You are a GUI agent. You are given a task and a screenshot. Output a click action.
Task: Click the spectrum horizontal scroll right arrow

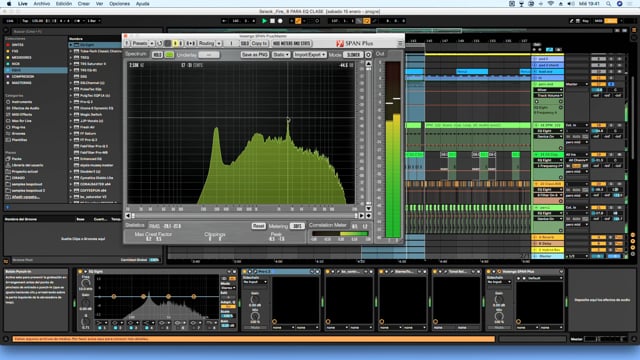click(361, 216)
